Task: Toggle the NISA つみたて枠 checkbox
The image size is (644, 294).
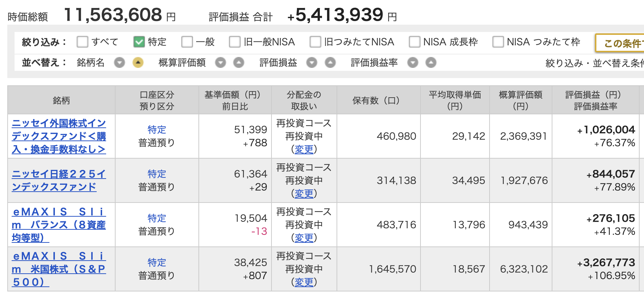Action: 498,42
